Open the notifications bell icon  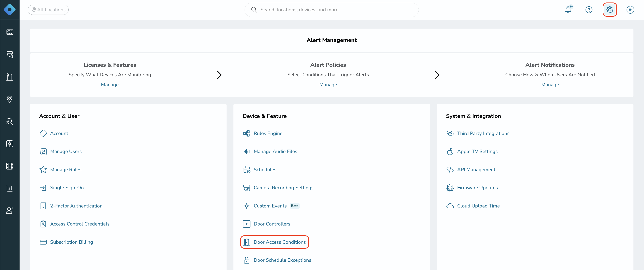click(x=568, y=10)
